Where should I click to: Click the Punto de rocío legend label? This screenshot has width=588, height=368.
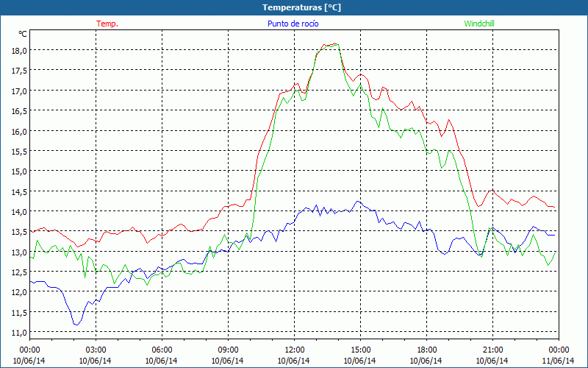pos(293,24)
